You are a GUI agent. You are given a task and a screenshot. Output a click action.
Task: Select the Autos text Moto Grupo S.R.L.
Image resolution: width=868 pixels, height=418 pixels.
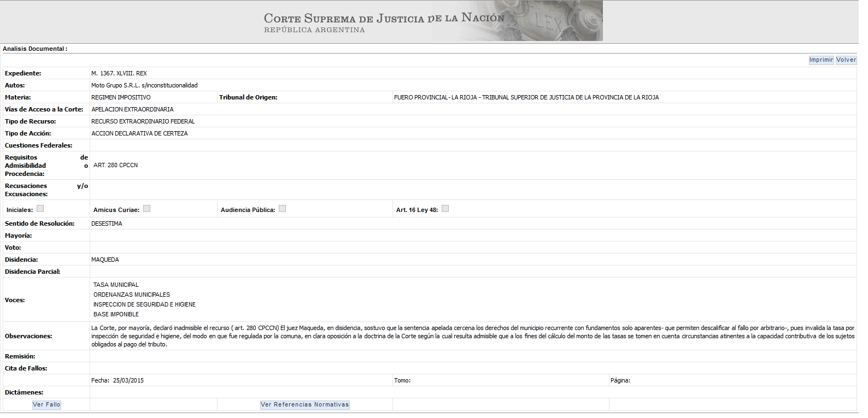click(x=144, y=85)
